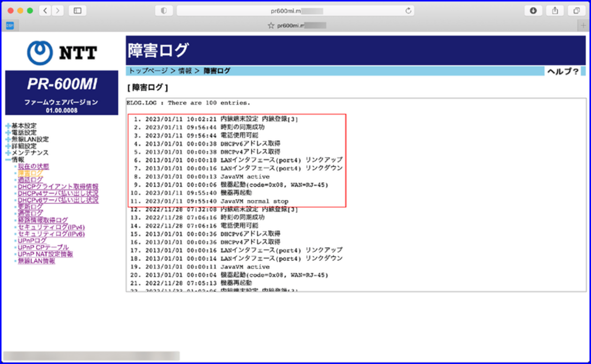
Task: Toggle the Safari sidebar button
Action: [77, 11]
